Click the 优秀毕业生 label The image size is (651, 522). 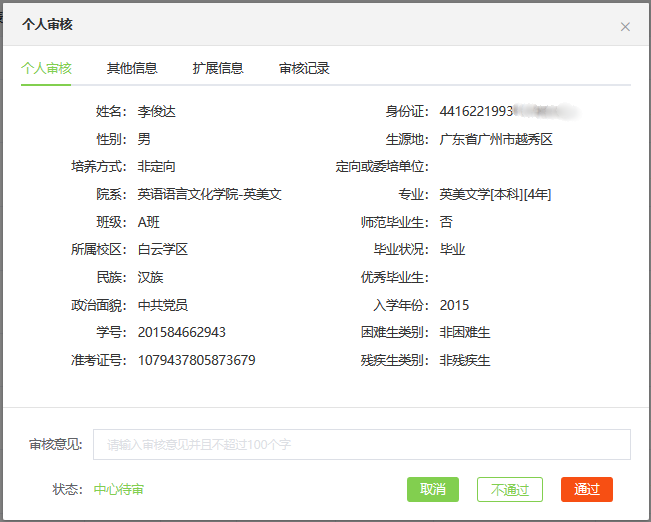click(x=394, y=277)
